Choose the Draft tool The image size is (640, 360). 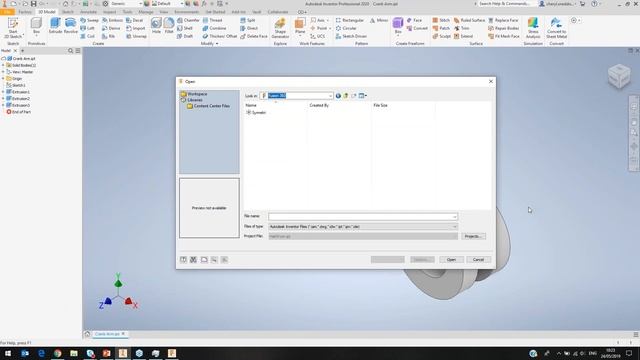pos(185,36)
